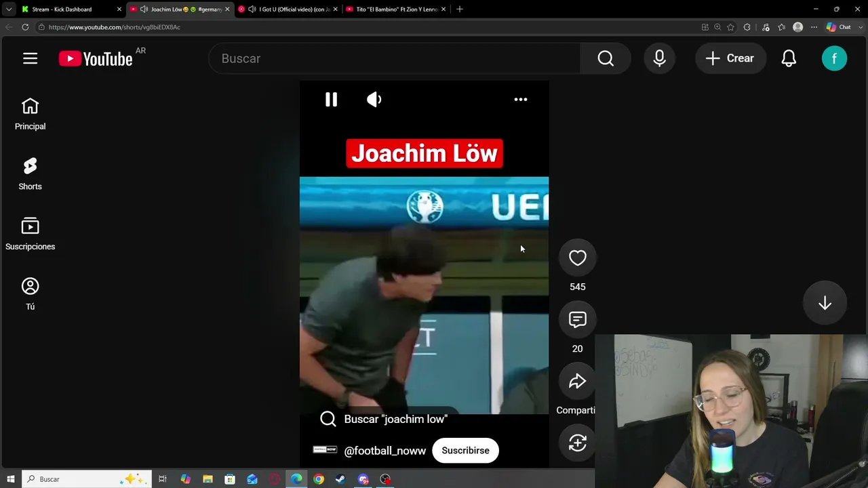Viewport: 868px width, 488px height.
Task: Open the Short's three-dot options menu
Action: pos(521,100)
